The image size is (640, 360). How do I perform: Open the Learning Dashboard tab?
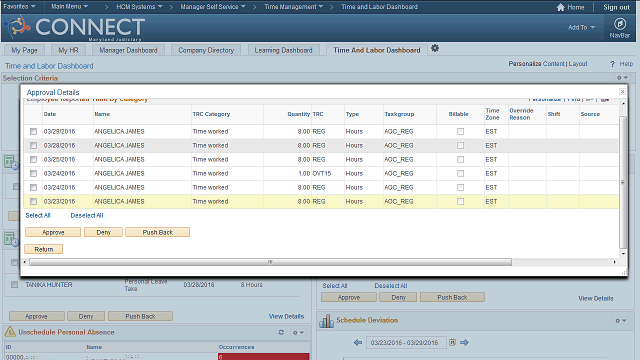pyautogui.click(x=283, y=50)
